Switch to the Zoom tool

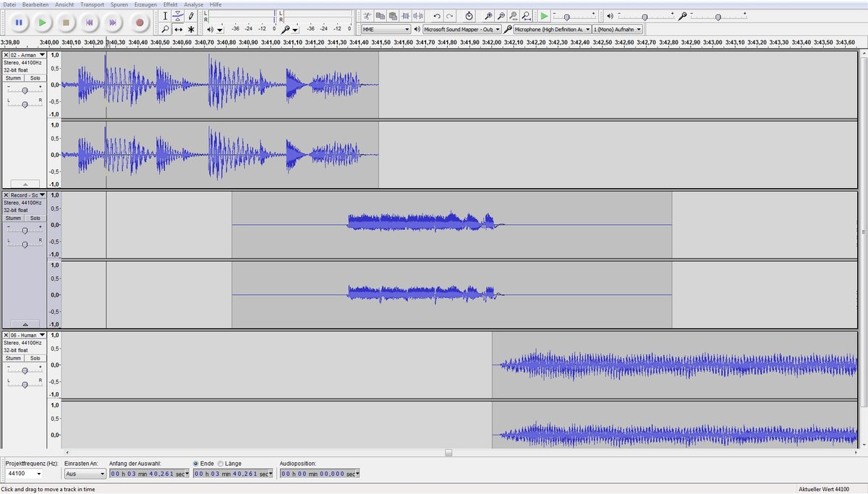click(x=166, y=28)
